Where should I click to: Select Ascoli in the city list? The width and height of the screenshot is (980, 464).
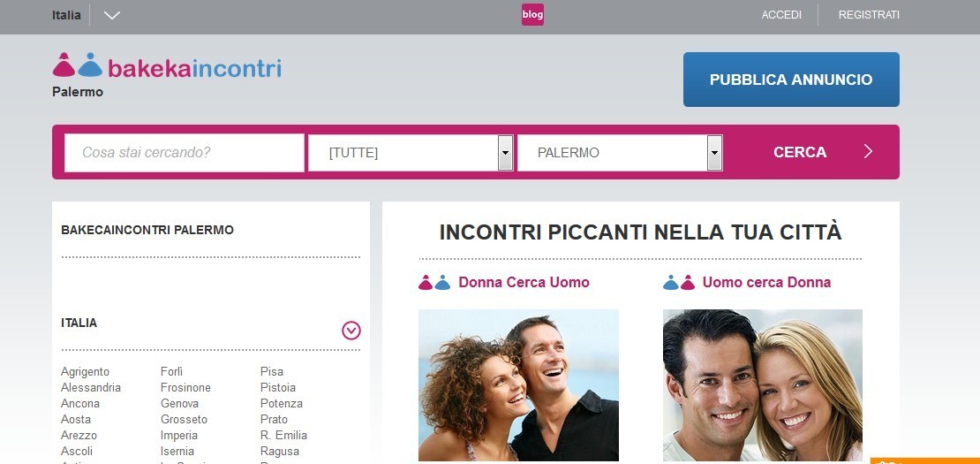click(x=77, y=452)
